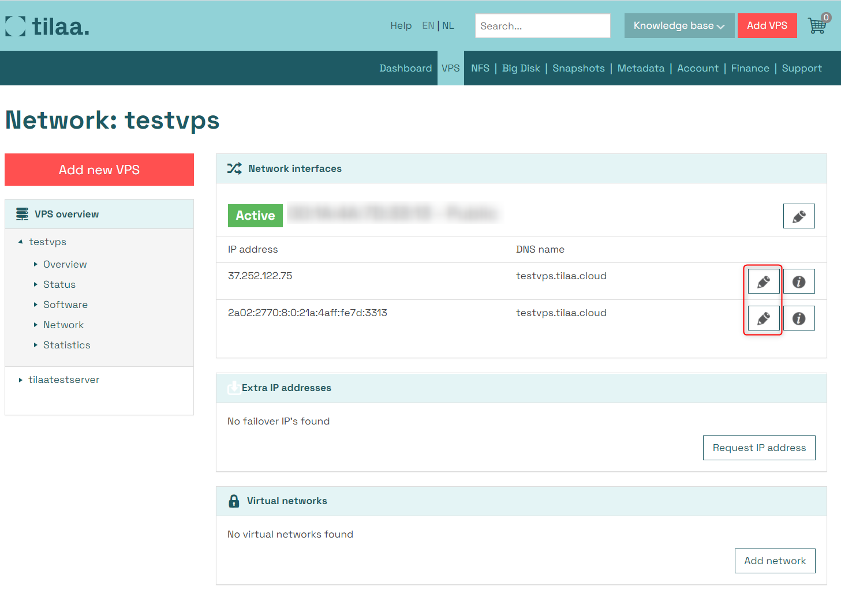Screen dimensions: 841x616
Task: Open Statistics under testvps
Action: [67, 345]
